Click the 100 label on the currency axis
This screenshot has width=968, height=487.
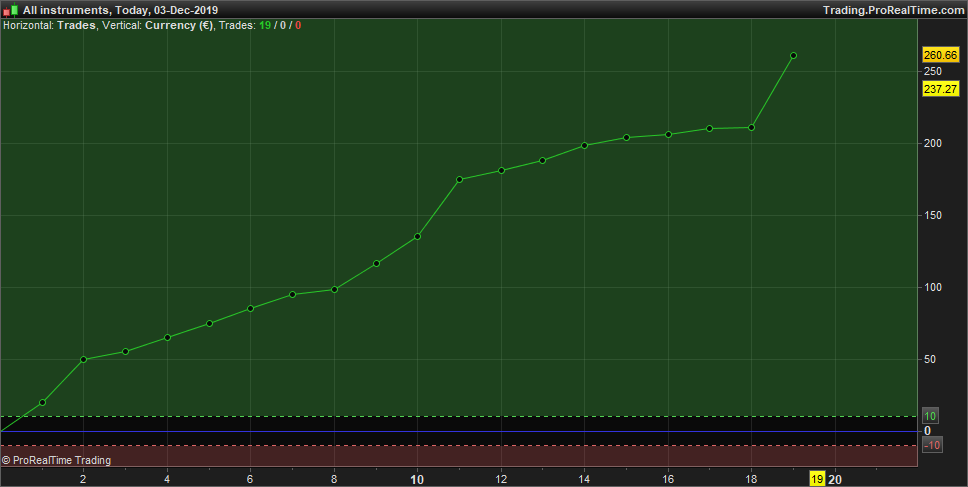click(x=933, y=288)
